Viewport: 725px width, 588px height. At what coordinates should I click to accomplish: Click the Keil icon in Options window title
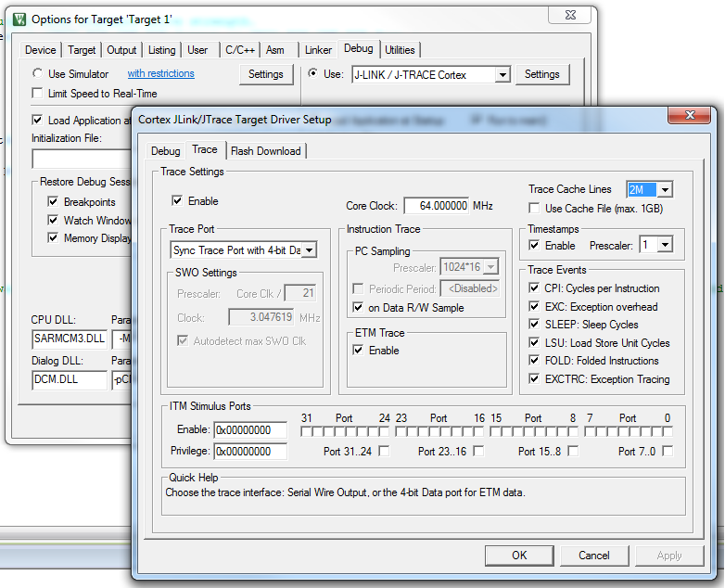coord(19,19)
